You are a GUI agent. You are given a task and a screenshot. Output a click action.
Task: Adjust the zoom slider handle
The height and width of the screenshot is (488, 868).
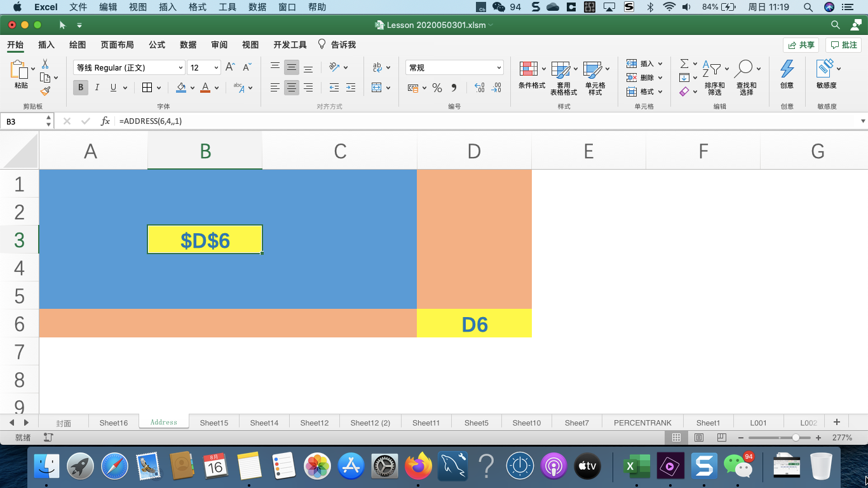pyautogui.click(x=796, y=438)
